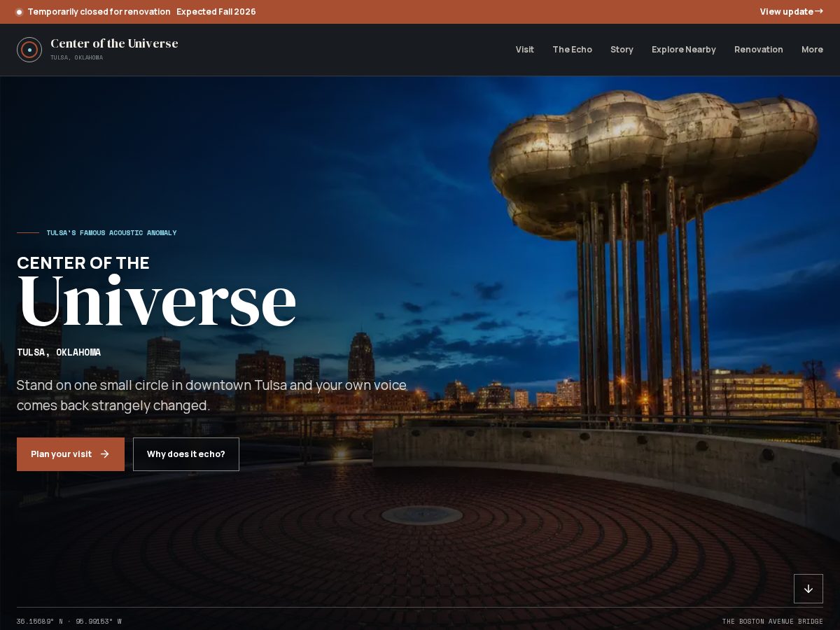
Task: Click View update link in banner
Action: pyautogui.click(x=792, y=12)
